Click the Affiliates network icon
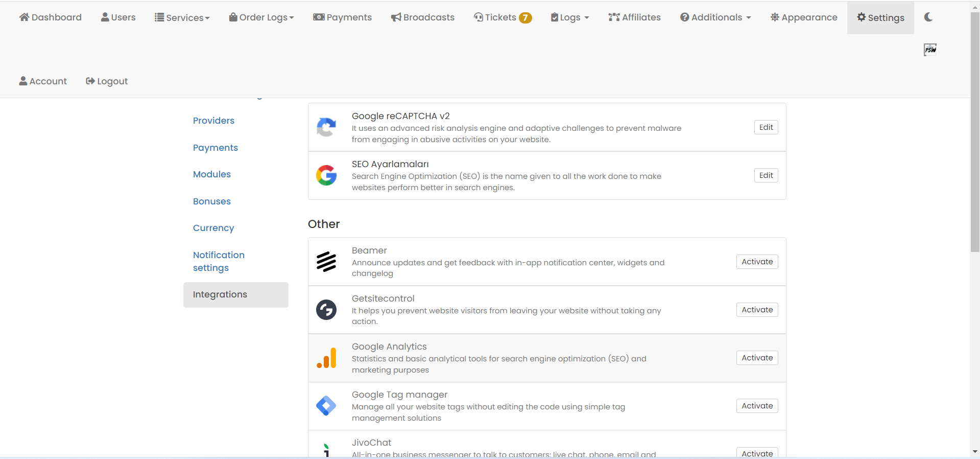This screenshot has width=980, height=459. click(x=614, y=17)
